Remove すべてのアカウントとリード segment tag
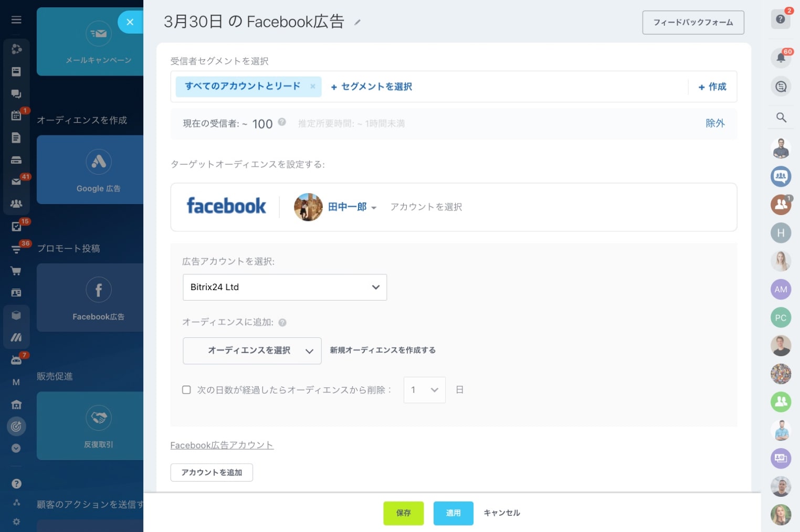The width and height of the screenshot is (800, 532). [312, 87]
